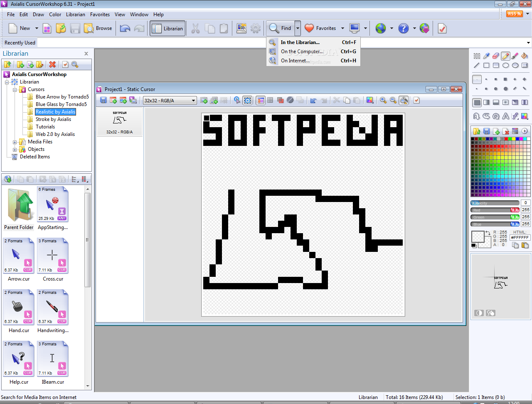Select Blue Glass by Tornado5 folder
This screenshot has height=404, width=532.
click(61, 104)
